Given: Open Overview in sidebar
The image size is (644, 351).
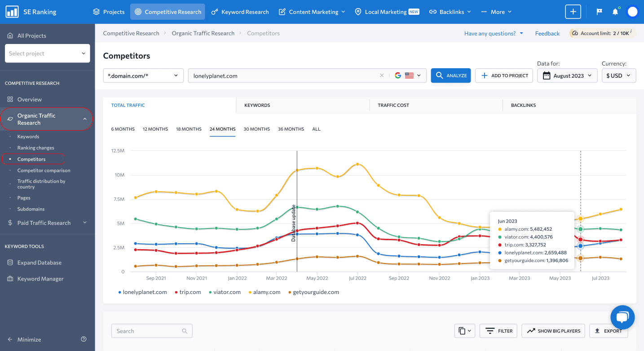Looking at the screenshot, I should [25, 99].
